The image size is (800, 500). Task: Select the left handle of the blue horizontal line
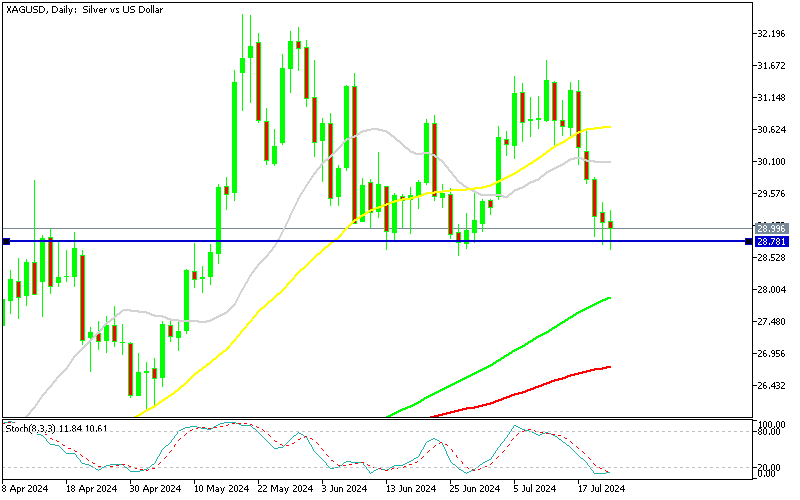pos(6,242)
